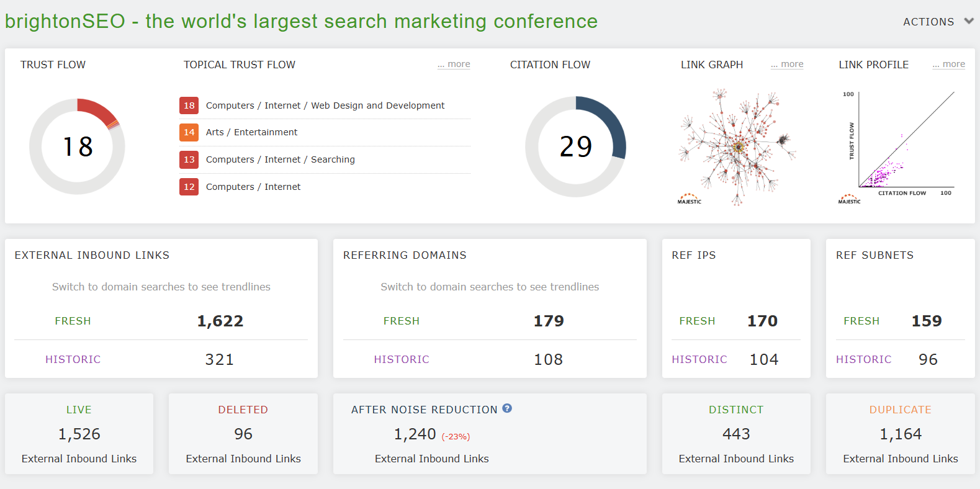This screenshot has width=980, height=489.
Task: Click the External Inbound Links heading
Action: [x=92, y=255]
